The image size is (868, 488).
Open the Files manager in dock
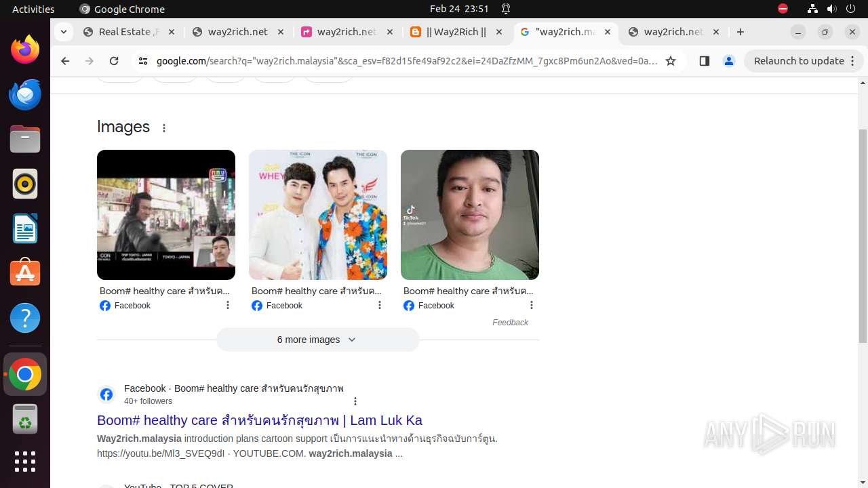(25, 140)
